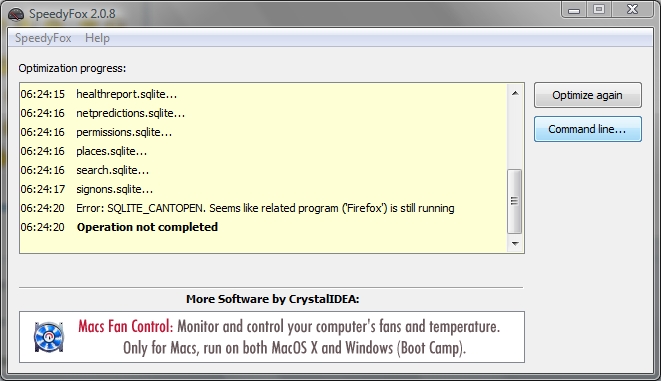Click the 06:24:17 timestamp
The width and height of the screenshot is (661, 381).
click(x=43, y=189)
